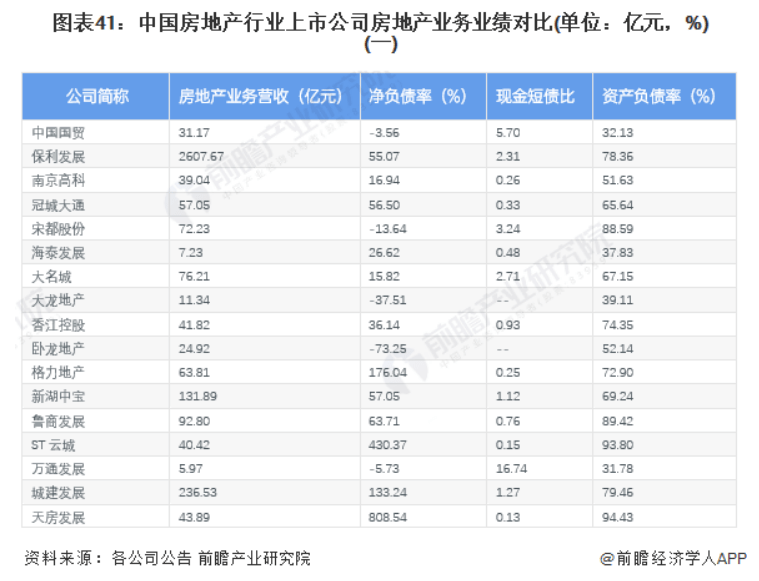Viewport: 759px width, 581px height.
Task: Click the 净负债率（%）column header
Action: [424, 96]
